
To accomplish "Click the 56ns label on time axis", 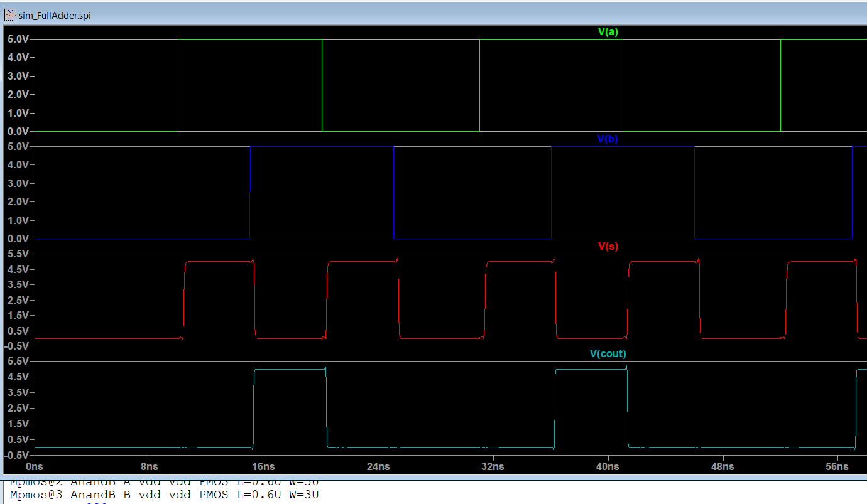I will 837,467.
